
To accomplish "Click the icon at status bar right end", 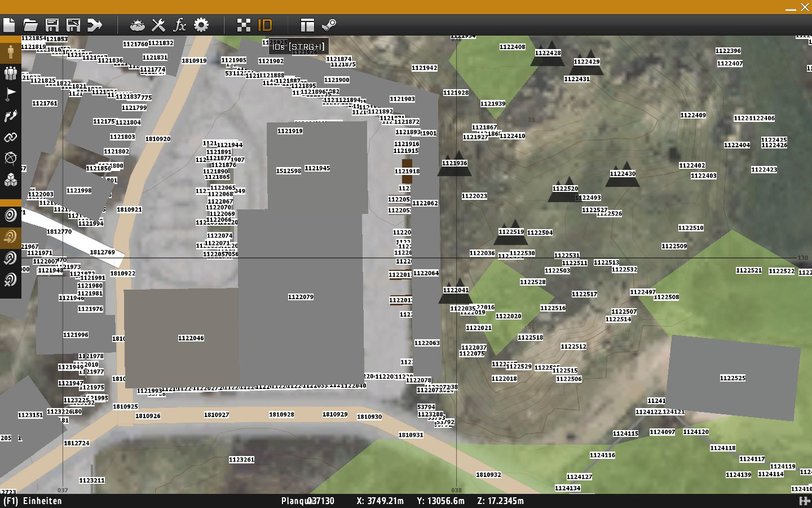I will pos(804,501).
